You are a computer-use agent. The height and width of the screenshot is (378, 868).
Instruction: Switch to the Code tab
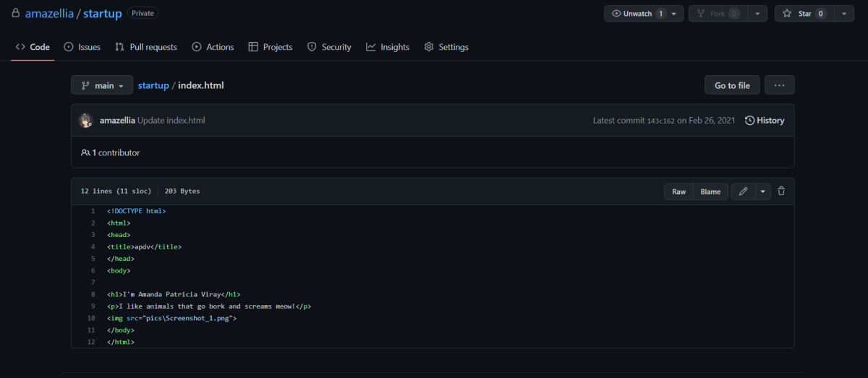33,47
